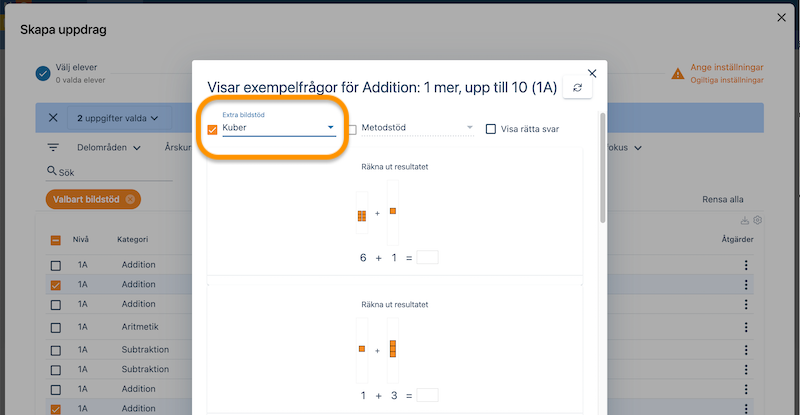Toggle the select-all checkbox in table header
Screen dimensions: 800x415
pos(56,240)
